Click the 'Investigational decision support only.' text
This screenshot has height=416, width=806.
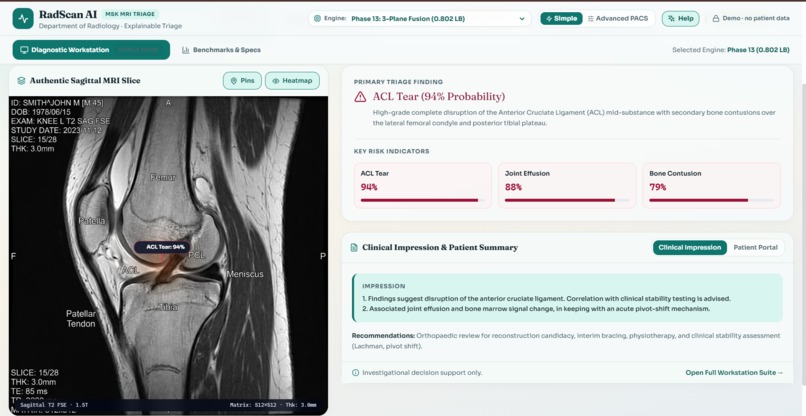coord(422,372)
